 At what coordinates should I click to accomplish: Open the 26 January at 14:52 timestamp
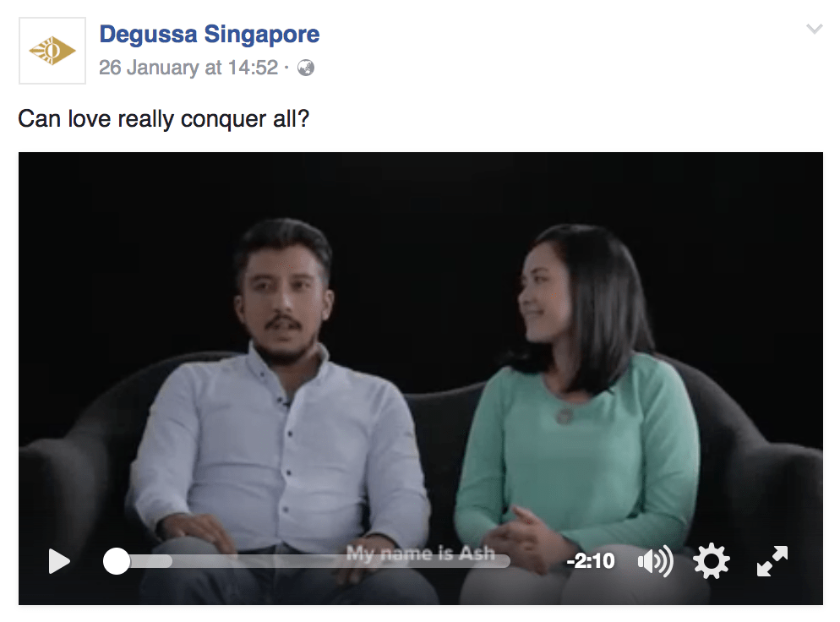coord(188,68)
